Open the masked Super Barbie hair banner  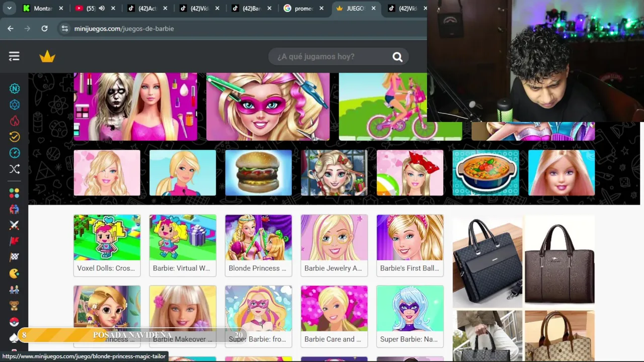[268, 107]
